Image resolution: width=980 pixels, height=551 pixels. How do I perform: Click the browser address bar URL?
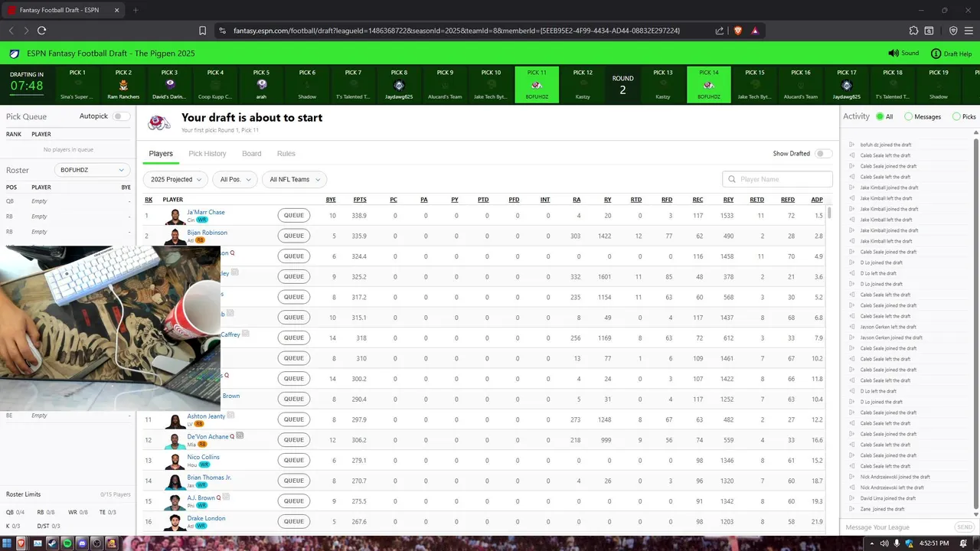pos(456,31)
